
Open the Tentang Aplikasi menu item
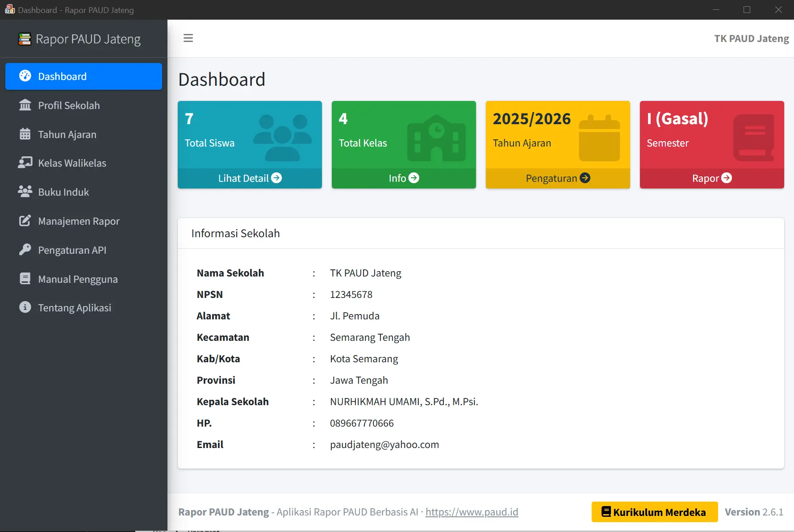pos(74,308)
